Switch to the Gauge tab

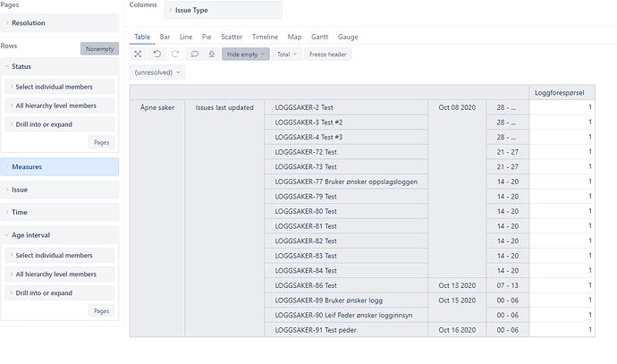pyautogui.click(x=348, y=37)
